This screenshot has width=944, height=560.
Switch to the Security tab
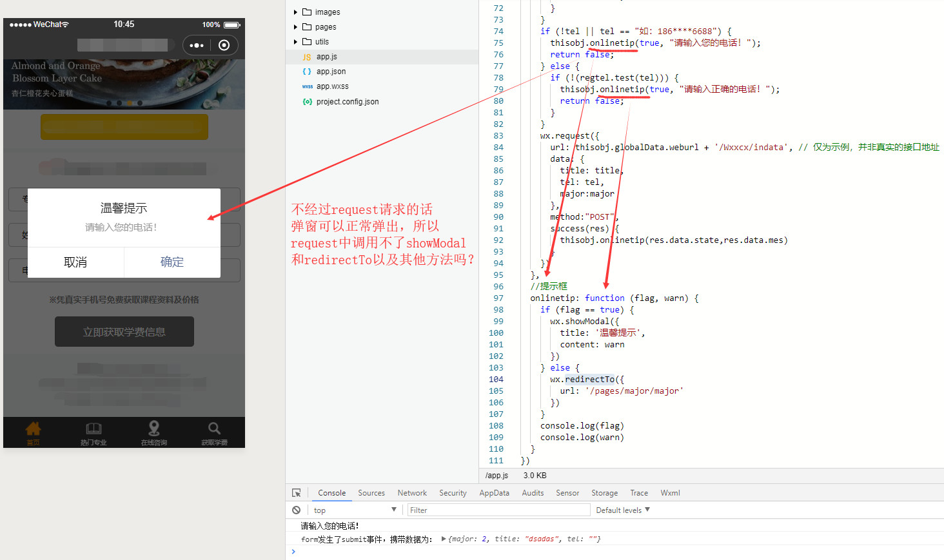[x=453, y=493]
